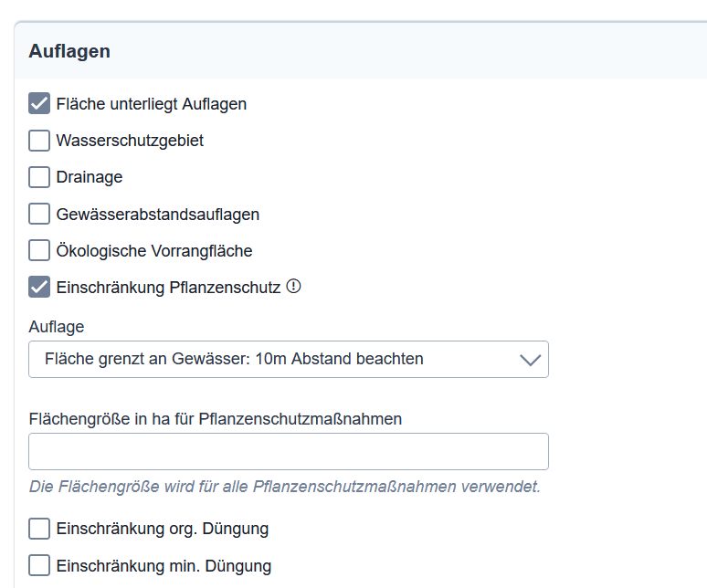Enable Einschränkung min. Düngung checkbox
This screenshot has height=588, width=707.
pos(39,565)
